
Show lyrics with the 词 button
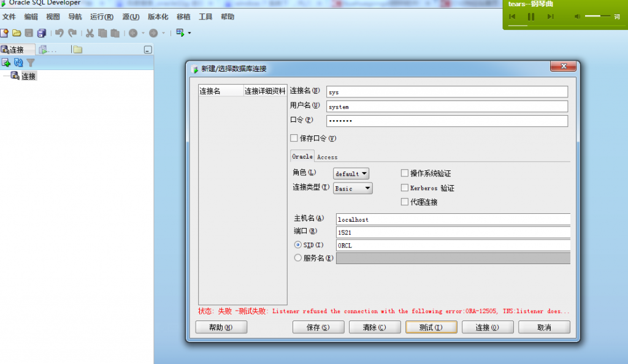(x=617, y=17)
